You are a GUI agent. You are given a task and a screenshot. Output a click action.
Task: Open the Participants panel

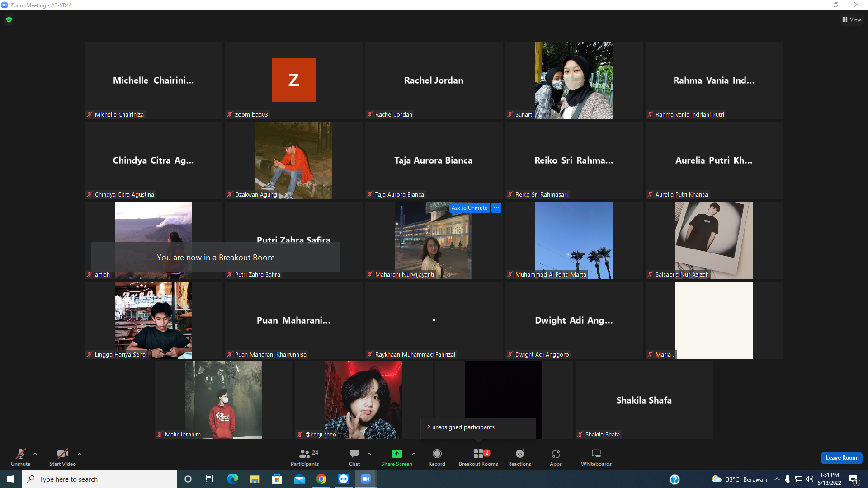pos(305,457)
